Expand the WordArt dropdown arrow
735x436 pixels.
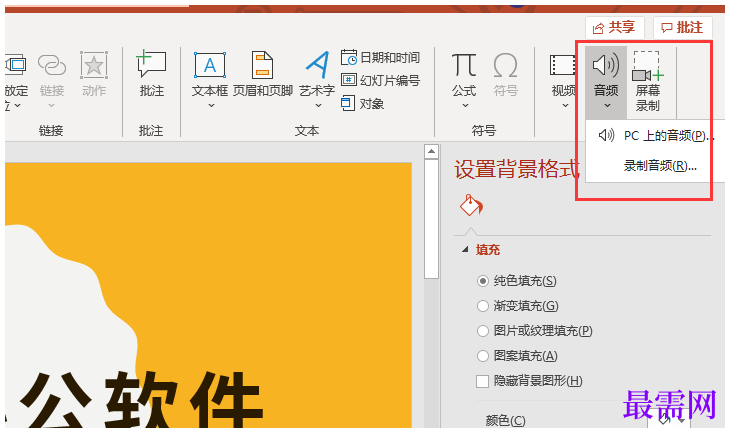318,105
